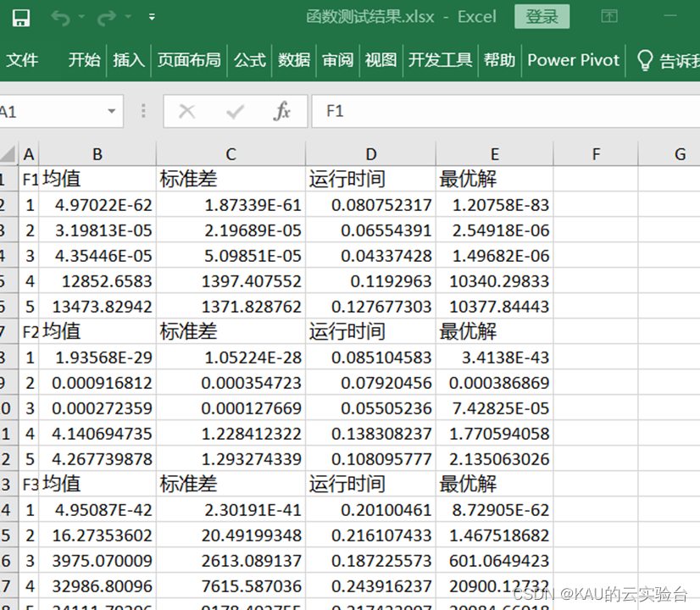Click cell with value 4.95087E-42

[x=97, y=509]
